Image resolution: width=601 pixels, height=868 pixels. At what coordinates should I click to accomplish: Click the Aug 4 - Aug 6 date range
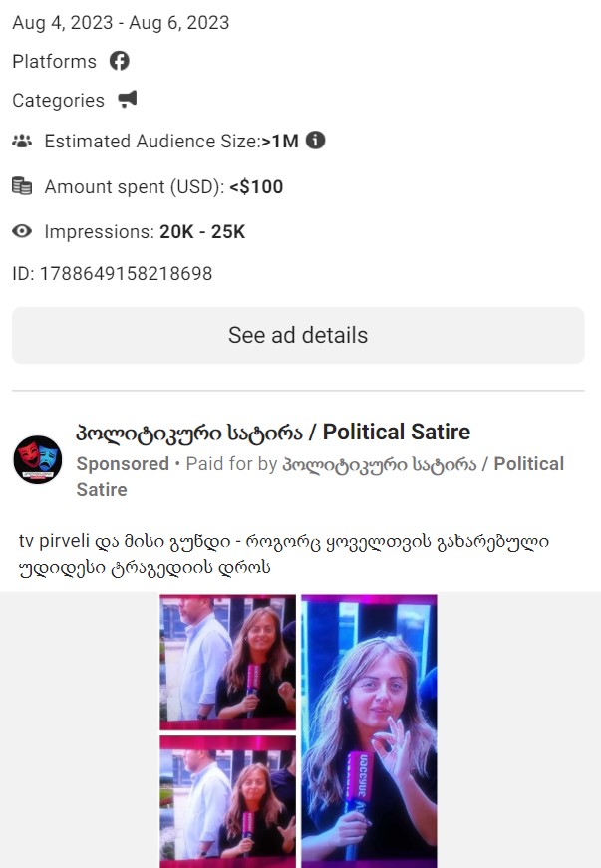(121, 23)
